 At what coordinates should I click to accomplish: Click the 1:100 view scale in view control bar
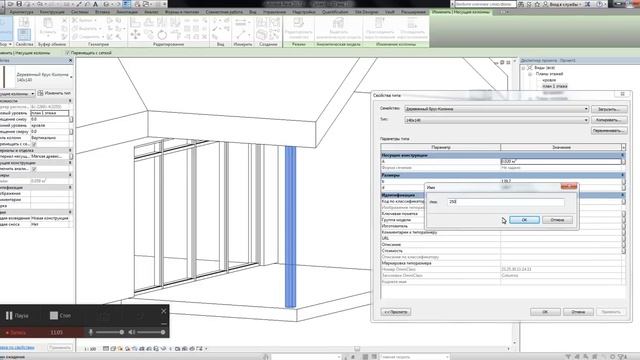pyautogui.click(x=90, y=349)
